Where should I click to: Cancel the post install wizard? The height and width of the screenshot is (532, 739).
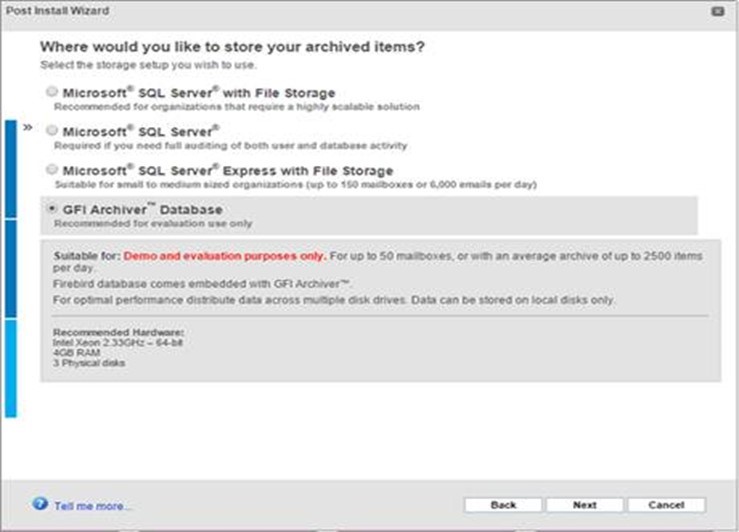666,505
